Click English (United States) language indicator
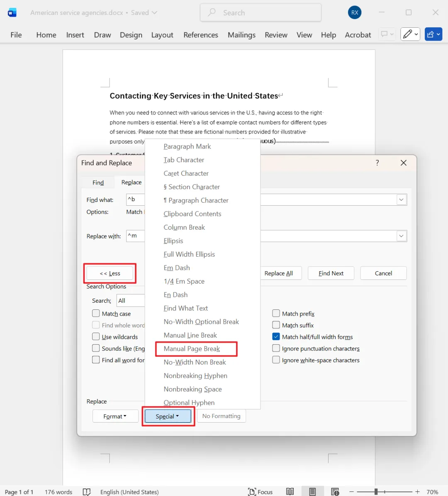The height and width of the screenshot is (496, 448). [x=129, y=492]
